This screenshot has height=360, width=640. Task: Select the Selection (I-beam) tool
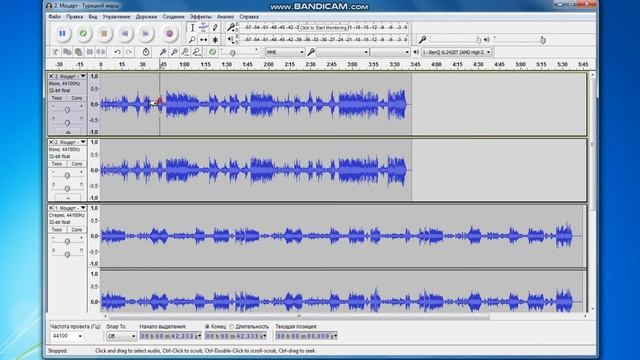pyautogui.click(x=192, y=28)
